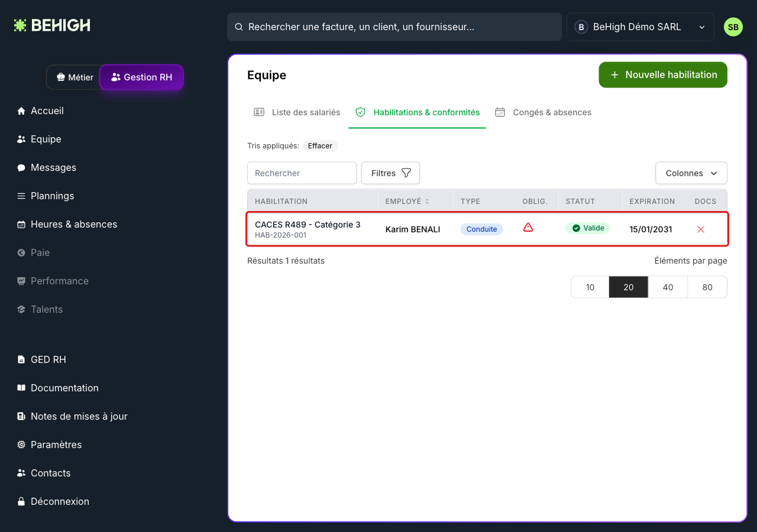Click the search magnifier icon
Image resolution: width=757 pixels, height=532 pixels.
(239, 27)
